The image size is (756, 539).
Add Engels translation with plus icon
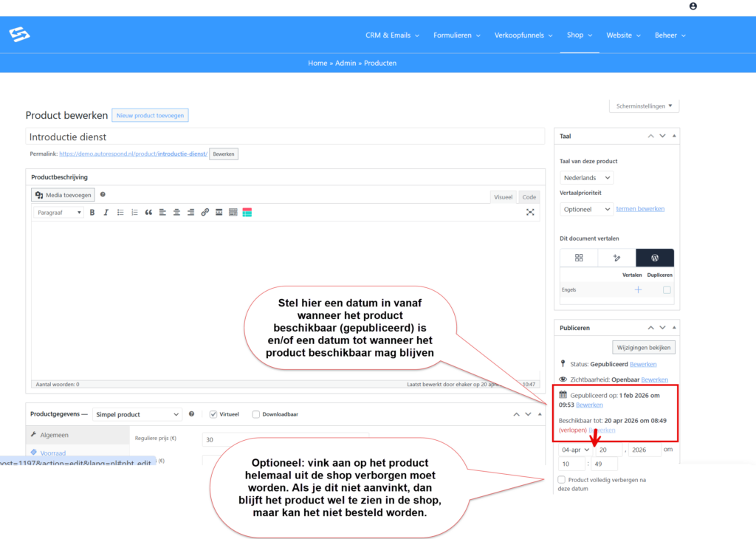click(638, 290)
